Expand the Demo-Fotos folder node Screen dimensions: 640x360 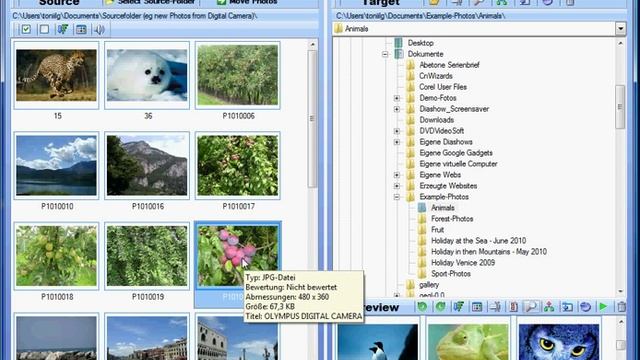pos(396,98)
